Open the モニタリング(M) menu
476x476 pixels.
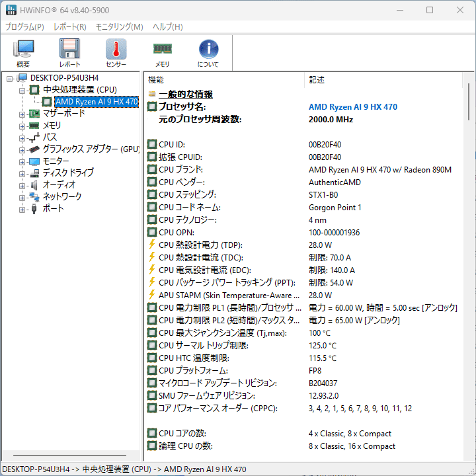[x=119, y=27]
